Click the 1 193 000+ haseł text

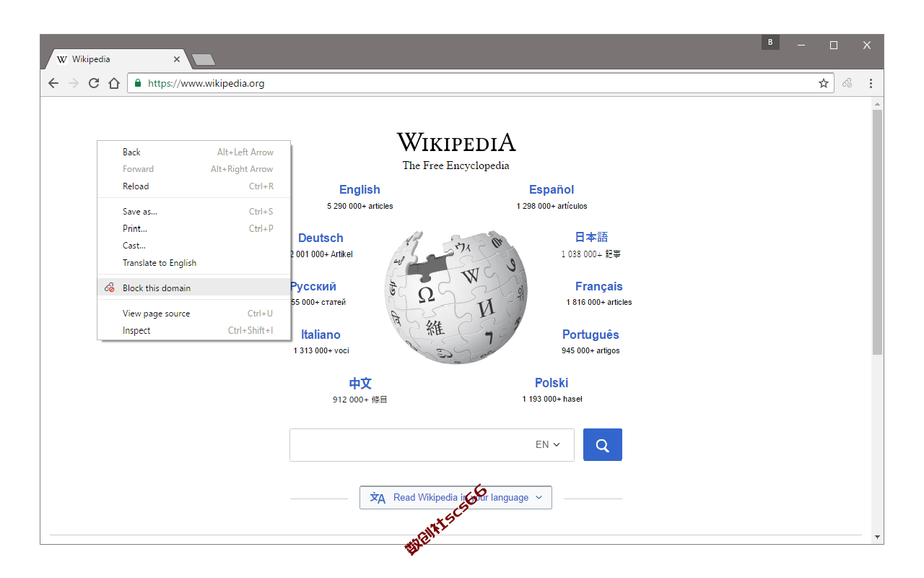coord(552,399)
